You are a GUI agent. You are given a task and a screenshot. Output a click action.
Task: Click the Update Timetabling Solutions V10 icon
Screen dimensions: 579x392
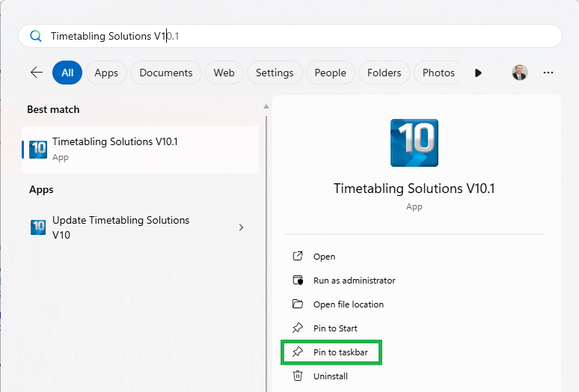click(38, 227)
